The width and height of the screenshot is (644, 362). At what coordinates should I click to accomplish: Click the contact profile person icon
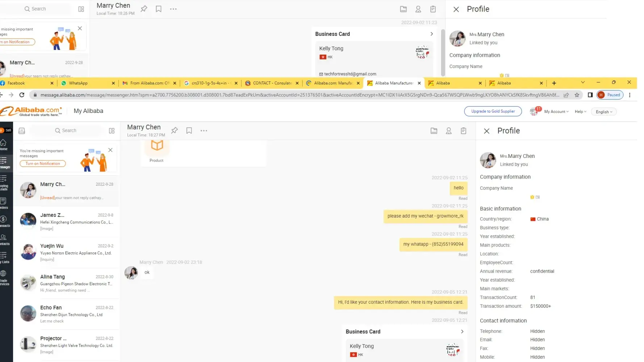click(448, 131)
